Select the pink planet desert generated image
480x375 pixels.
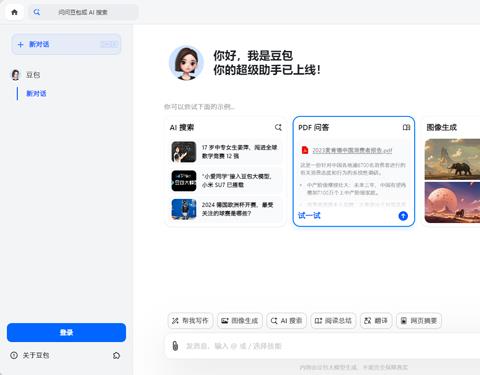coord(452,202)
